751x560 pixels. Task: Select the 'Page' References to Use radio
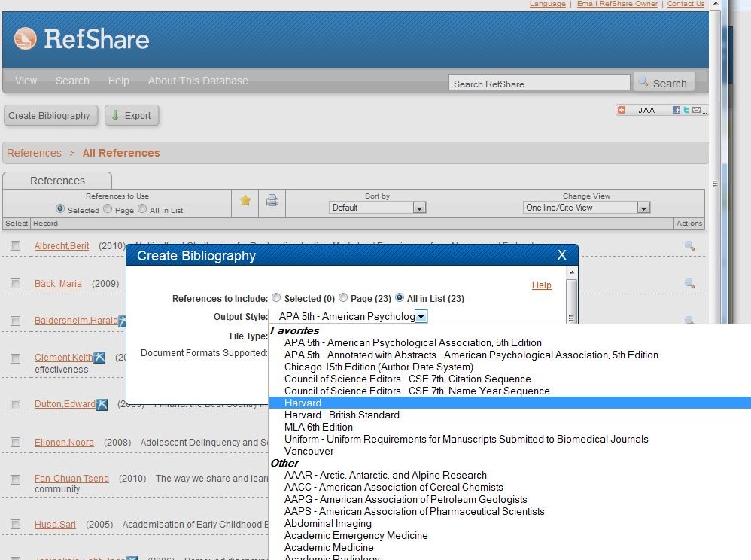pos(108,208)
